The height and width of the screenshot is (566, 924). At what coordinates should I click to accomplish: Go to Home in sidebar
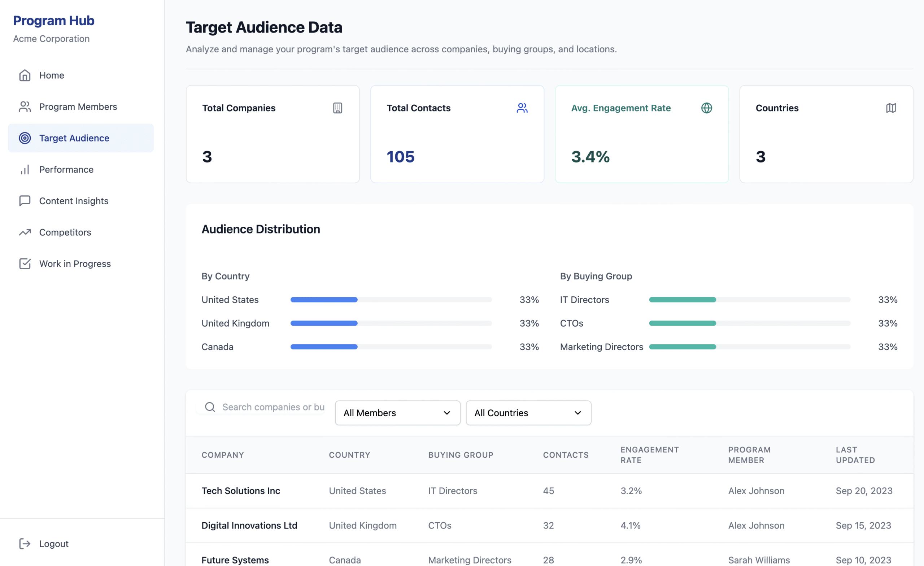pos(80,75)
